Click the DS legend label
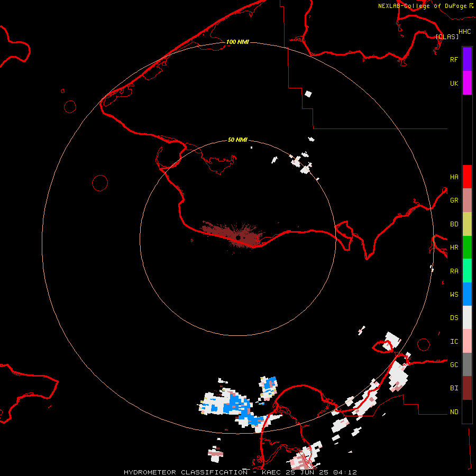Image resolution: width=476 pixels, height=476 pixels. tap(454, 318)
